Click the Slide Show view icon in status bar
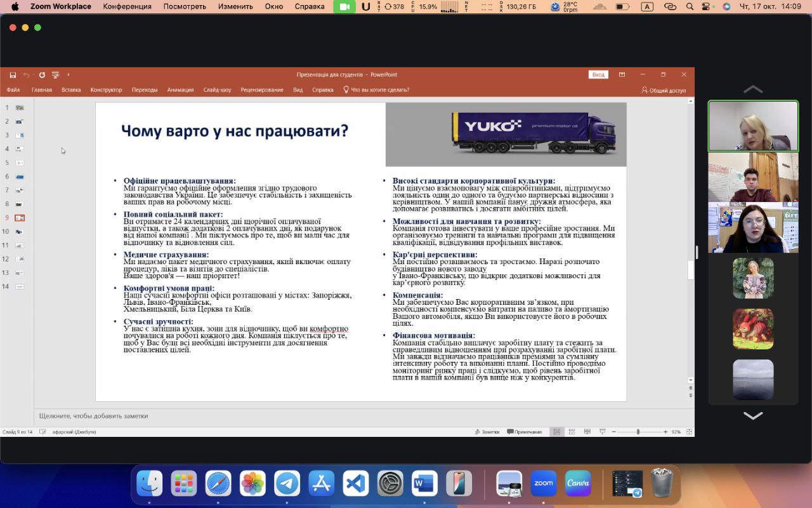This screenshot has height=508, width=812. point(602,432)
